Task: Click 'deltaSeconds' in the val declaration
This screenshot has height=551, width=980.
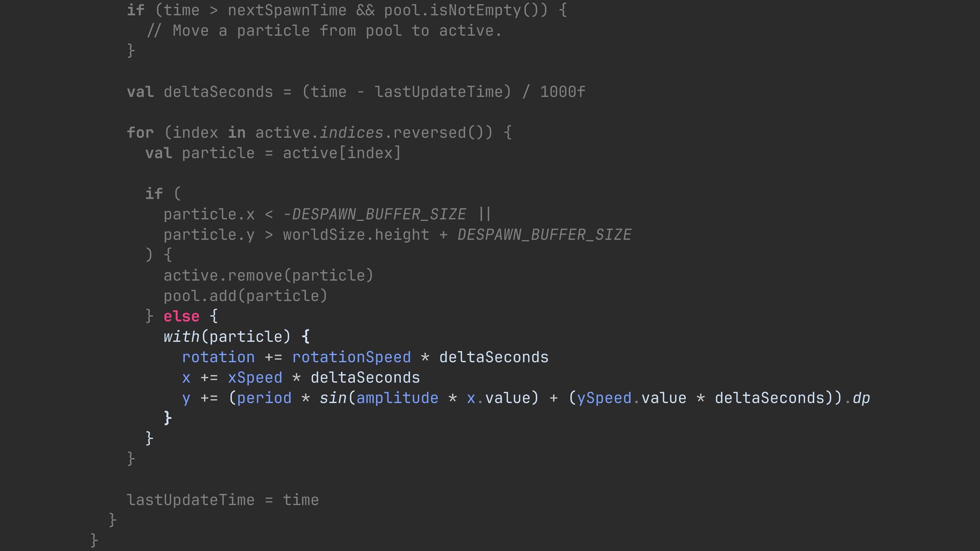Action: click(218, 92)
